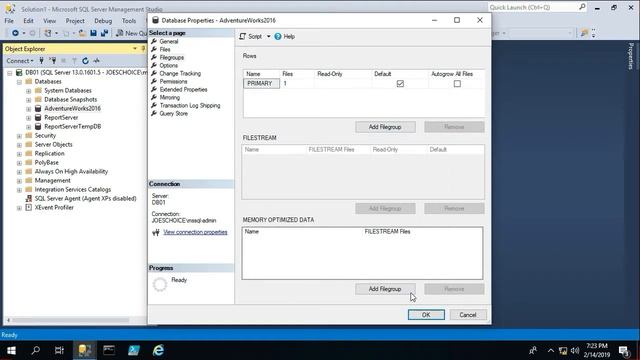Click the navigate back icon in SSMS toolbar
640x360 pixels.
[15, 33]
